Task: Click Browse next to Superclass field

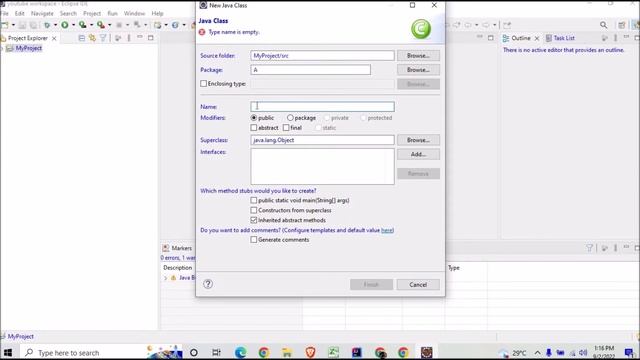Action: 418,140
